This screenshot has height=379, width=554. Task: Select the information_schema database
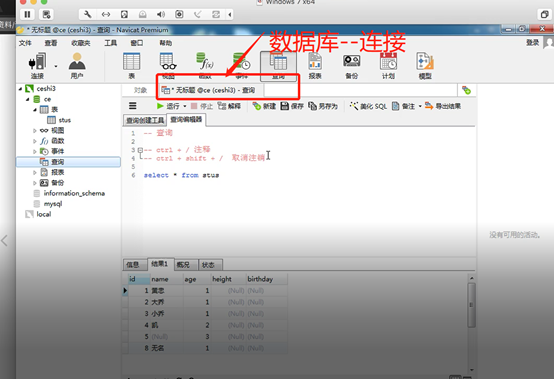pyautogui.click(x=69, y=194)
